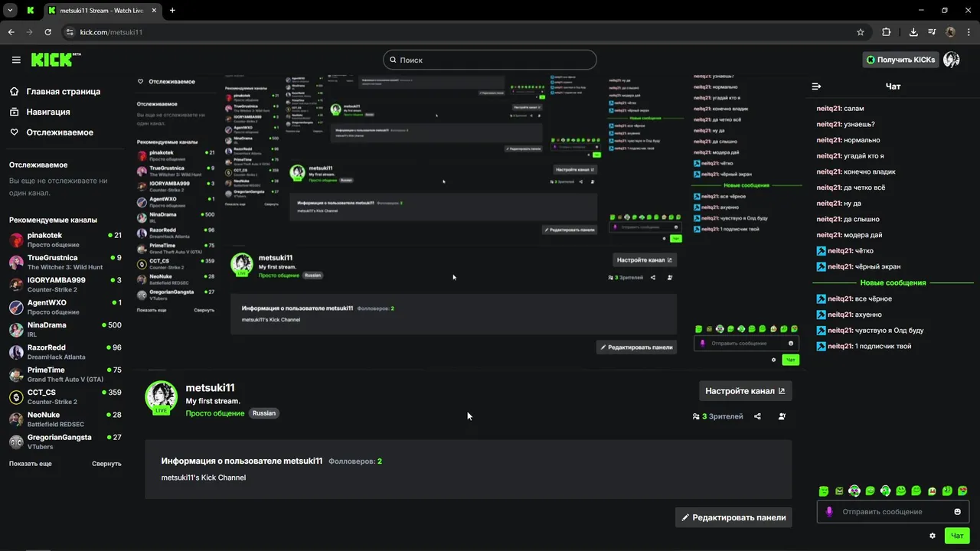Click CCT_CS's avatar in recommended channels
The width and height of the screenshot is (980, 551).
pos(16,397)
